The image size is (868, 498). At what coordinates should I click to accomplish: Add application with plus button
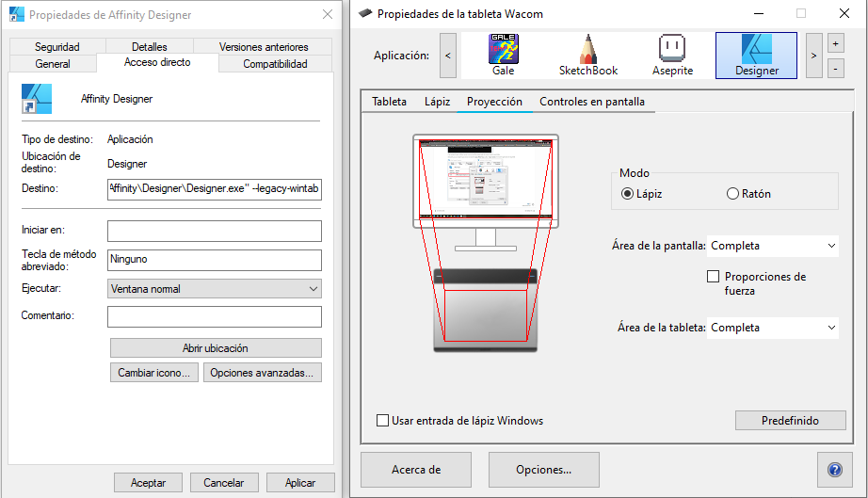click(x=835, y=43)
